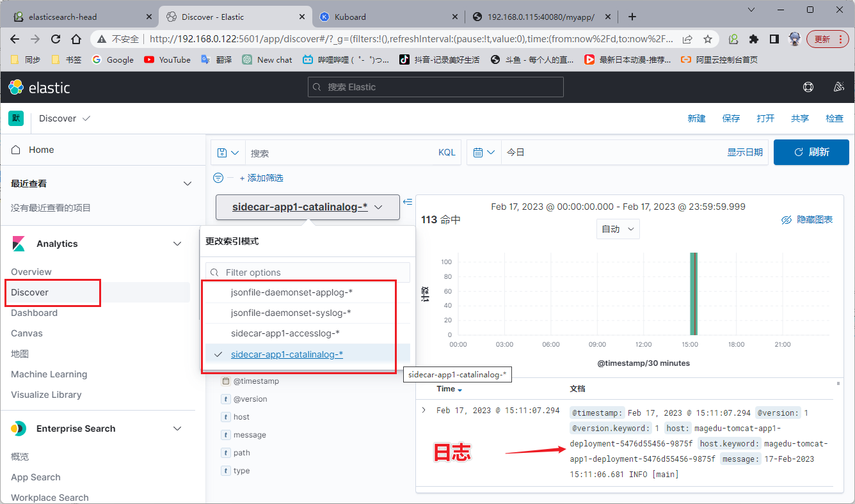Click the filter options circle icon

pos(218,178)
